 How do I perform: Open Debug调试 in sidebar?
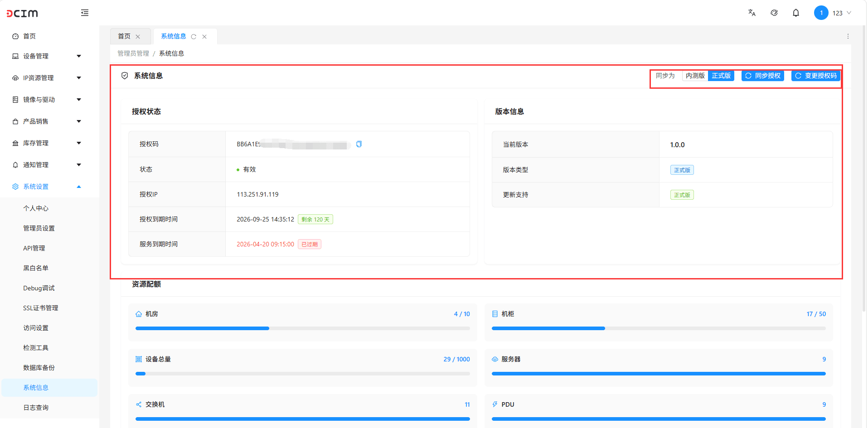click(x=39, y=288)
